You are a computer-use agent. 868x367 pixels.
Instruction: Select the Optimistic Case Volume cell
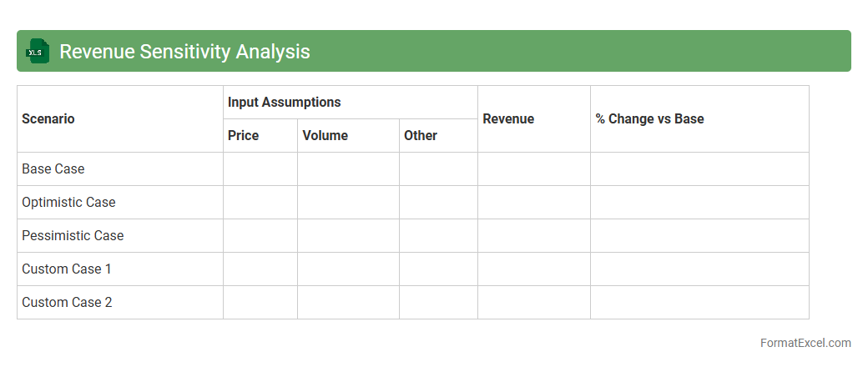click(x=348, y=203)
